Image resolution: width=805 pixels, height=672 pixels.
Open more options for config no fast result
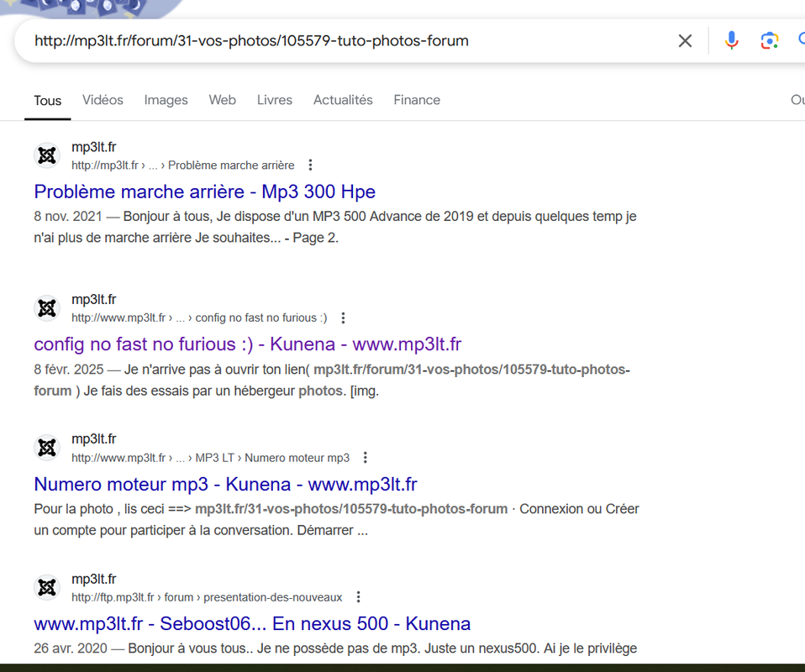pyautogui.click(x=343, y=318)
